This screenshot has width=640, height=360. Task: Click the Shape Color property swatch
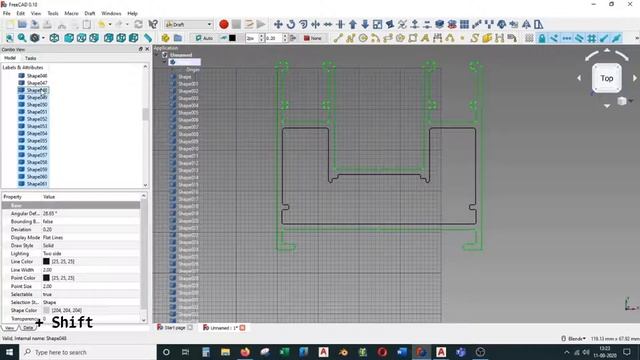(x=46, y=310)
